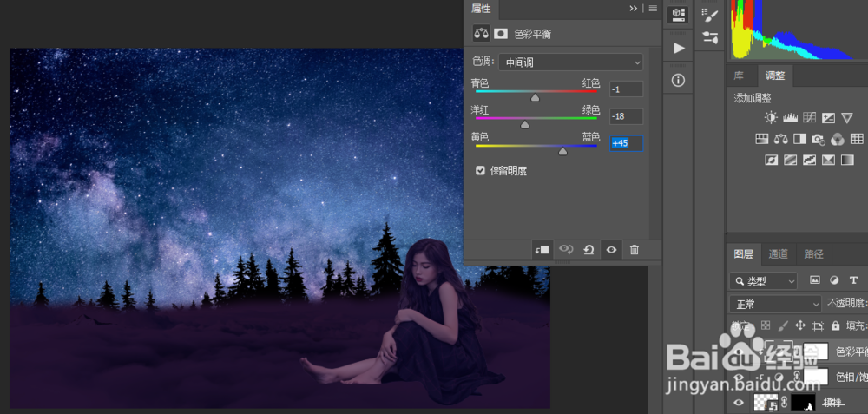The width and height of the screenshot is (868, 414).
Task: Select the 模特 layer thumbnail
Action: click(x=766, y=403)
